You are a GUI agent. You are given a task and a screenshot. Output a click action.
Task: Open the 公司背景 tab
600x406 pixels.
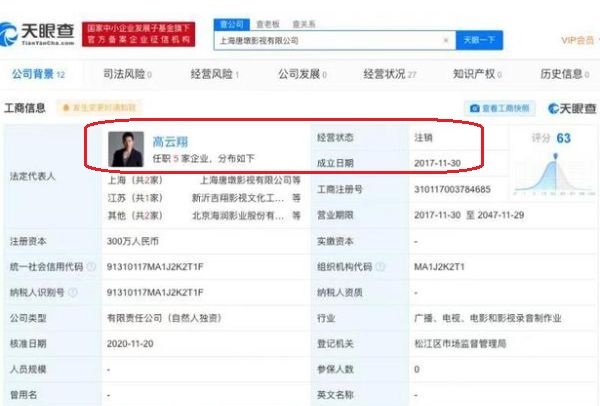coord(38,74)
